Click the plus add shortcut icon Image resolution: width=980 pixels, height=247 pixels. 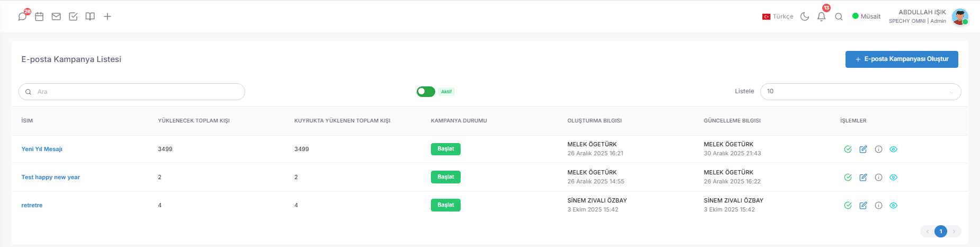click(x=107, y=16)
